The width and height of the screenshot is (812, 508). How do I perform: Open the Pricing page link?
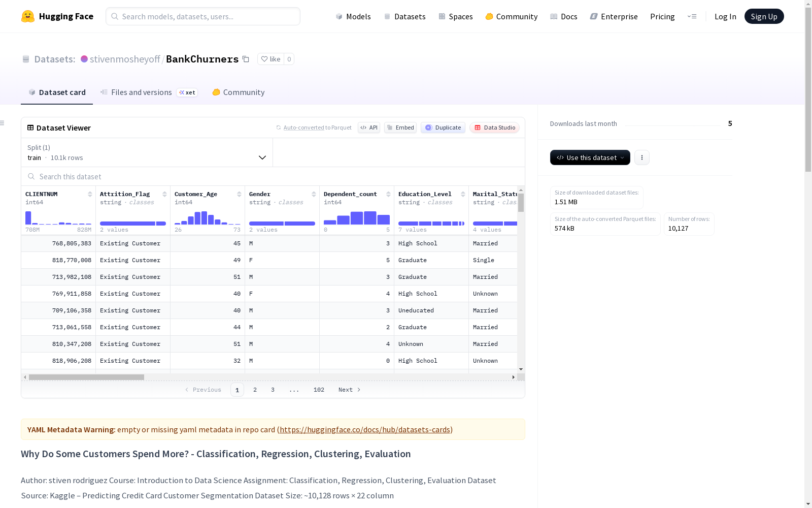[x=662, y=16]
